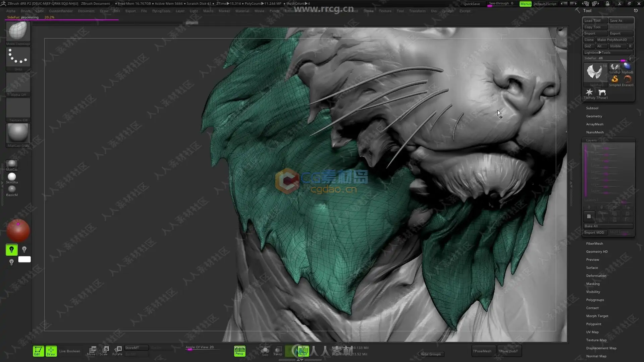Toggle Edit mode button
The image size is (644, 362).
tap(38, 351)
